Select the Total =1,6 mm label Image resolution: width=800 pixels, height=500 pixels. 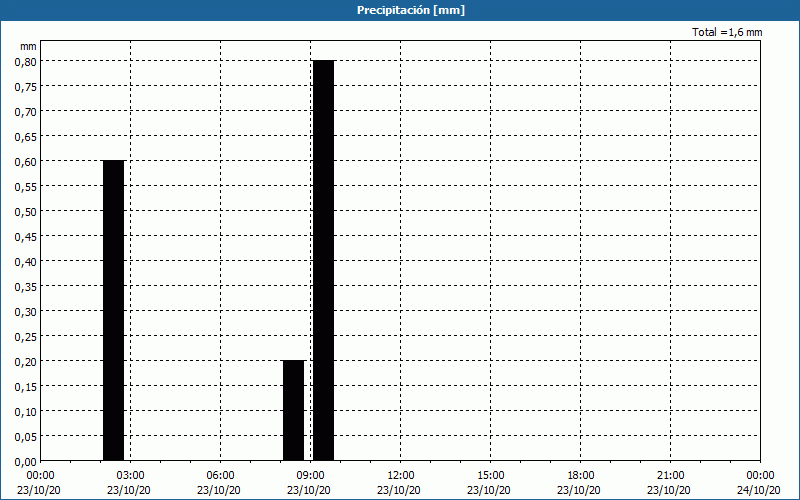pyautogui.click(x=727, y=32)
